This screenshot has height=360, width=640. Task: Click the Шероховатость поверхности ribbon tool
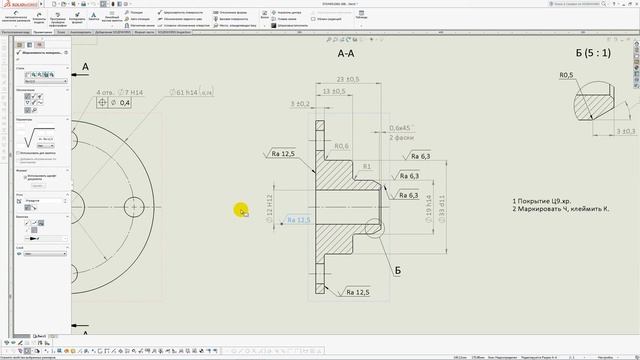[180, 13]
